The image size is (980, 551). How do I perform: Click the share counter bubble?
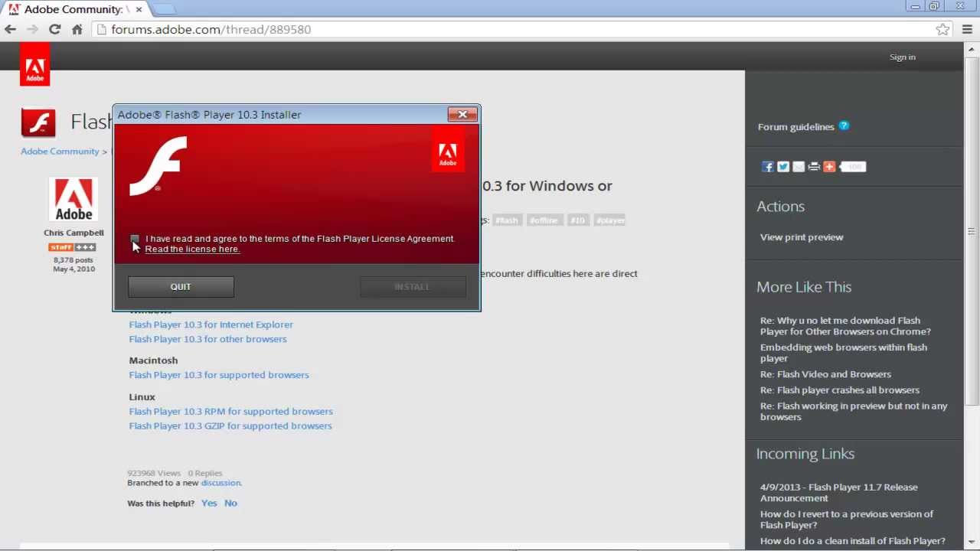[853, 167]
